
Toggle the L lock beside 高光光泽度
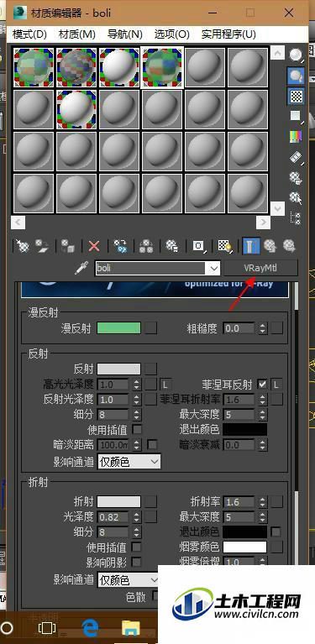click(165, 385)
